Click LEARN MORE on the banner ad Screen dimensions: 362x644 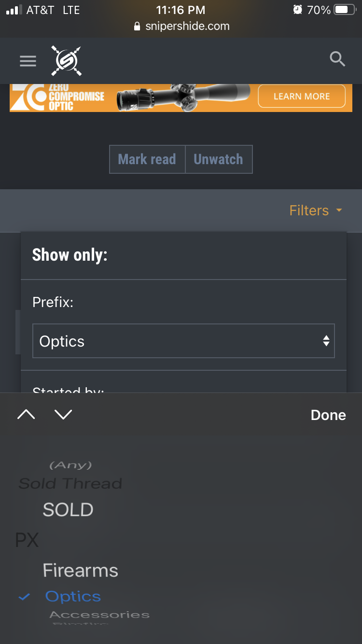tap(302, 96)
